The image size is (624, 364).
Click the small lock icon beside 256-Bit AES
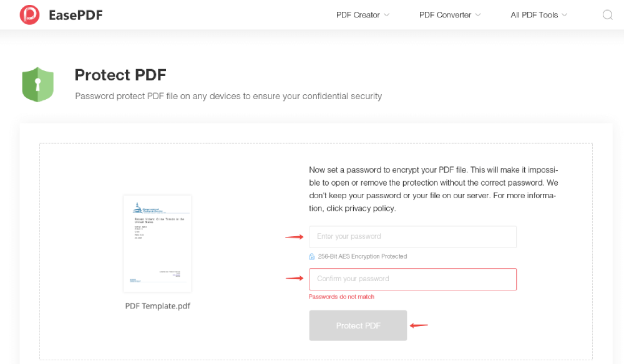(x=312, y=256)
